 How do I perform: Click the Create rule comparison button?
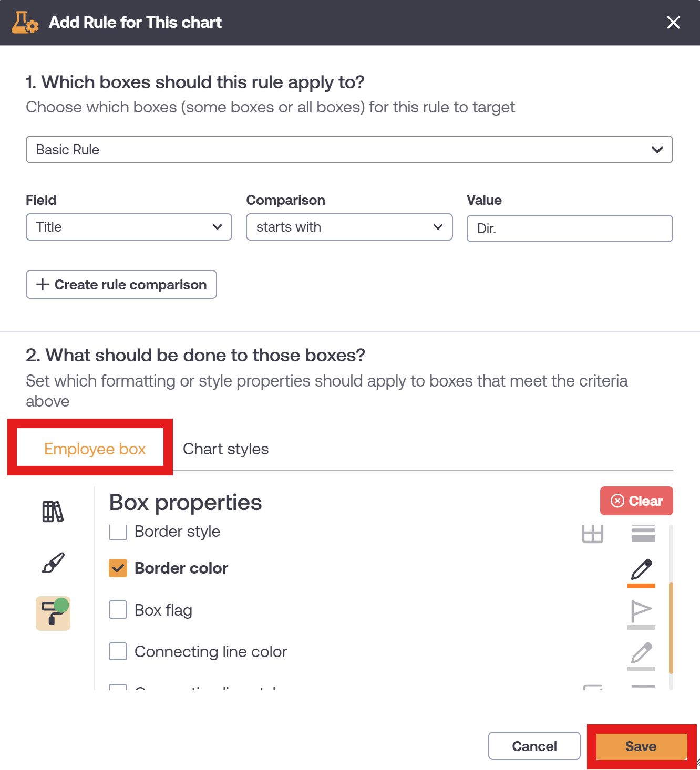pos(121,285)
